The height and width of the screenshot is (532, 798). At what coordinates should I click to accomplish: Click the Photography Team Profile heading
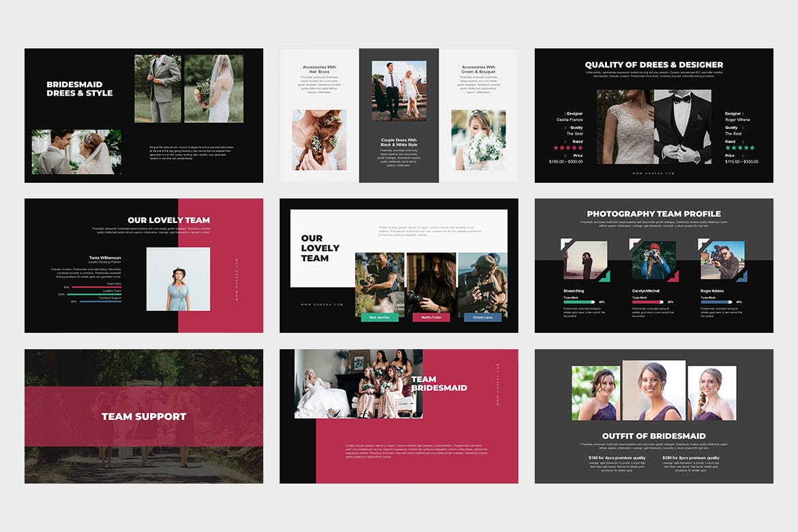click(x=653, y=213)
